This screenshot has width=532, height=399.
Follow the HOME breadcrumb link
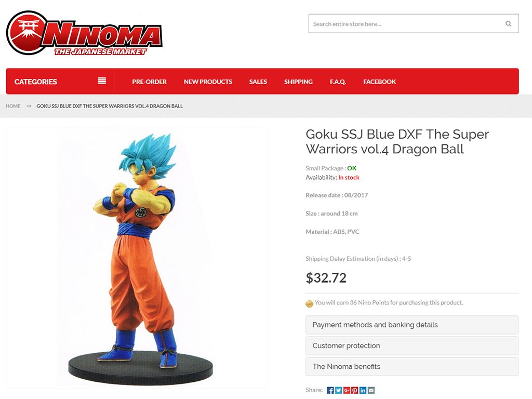coord(13,106)
